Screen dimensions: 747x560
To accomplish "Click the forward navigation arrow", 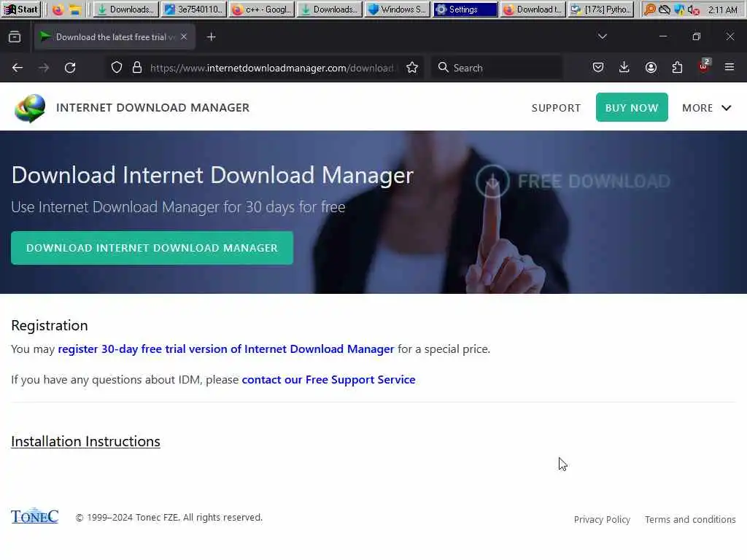I will tap(44, 68).
